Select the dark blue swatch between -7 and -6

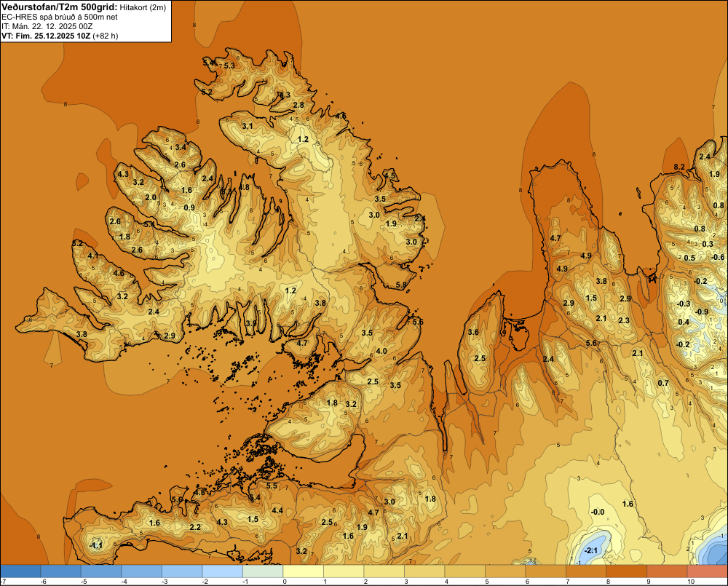(x=20, y=571)
